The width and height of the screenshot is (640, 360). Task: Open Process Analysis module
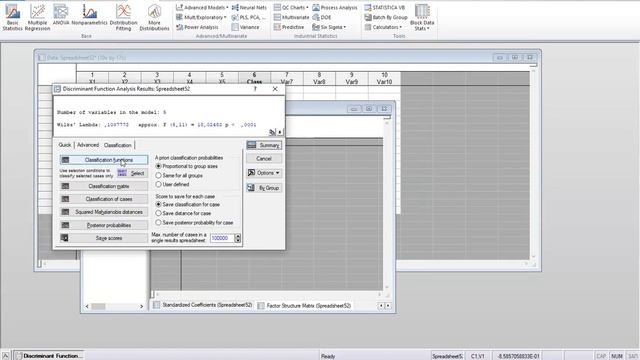point(335,7)
